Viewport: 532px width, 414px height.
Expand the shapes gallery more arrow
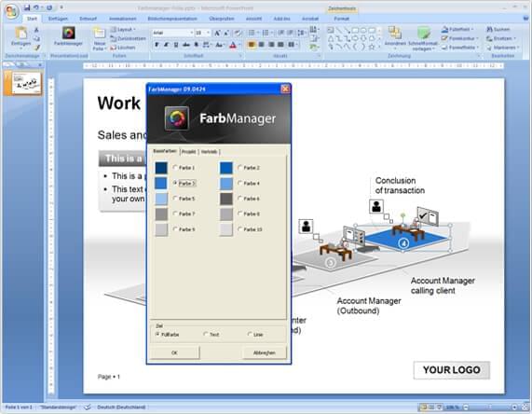pyautogui.click(x=379, y=47)
